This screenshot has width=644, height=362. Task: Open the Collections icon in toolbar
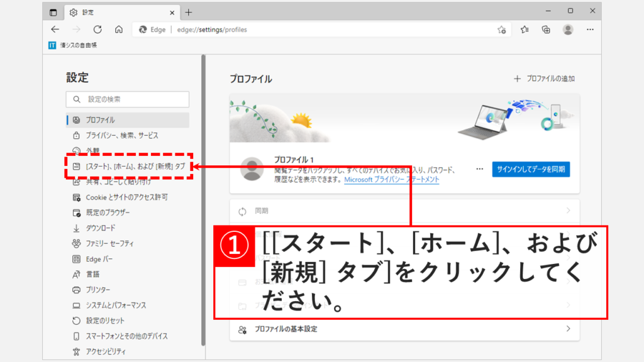point(547,30)
